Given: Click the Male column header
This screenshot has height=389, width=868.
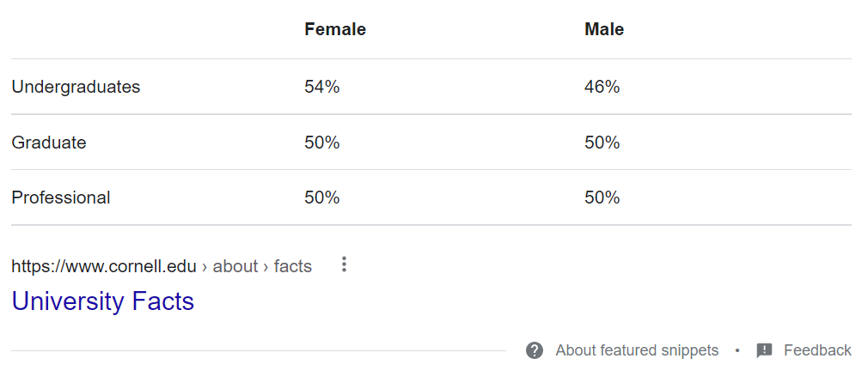Looking at the screenshot, I should (604, 29).
